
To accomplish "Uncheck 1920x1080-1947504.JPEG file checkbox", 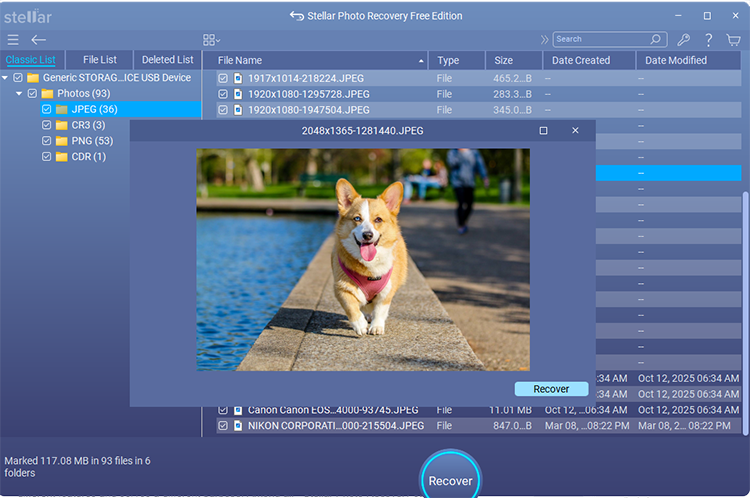I will [223, 110].
